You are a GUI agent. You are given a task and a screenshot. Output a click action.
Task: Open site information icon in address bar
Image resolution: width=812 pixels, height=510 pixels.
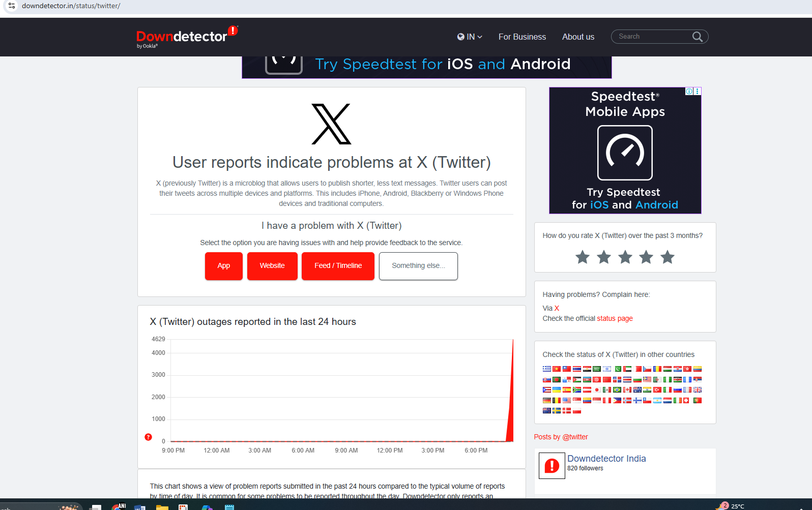coord(11,6)
